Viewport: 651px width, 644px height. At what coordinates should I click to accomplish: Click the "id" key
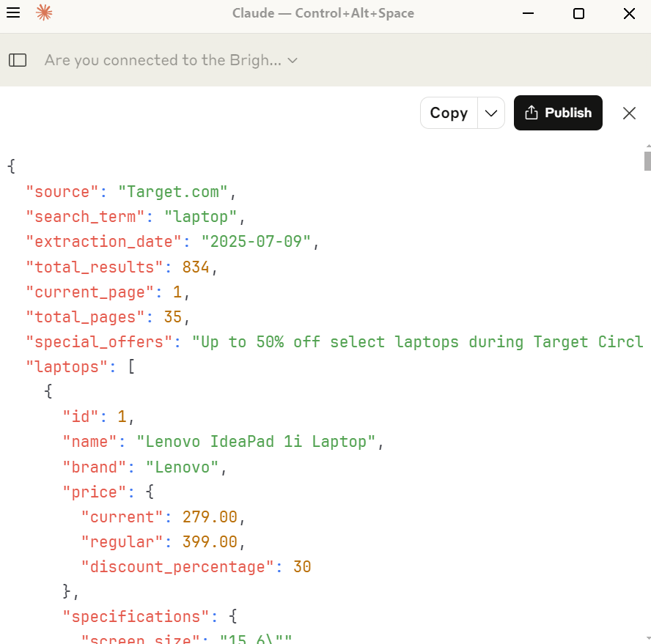coord(81,417)
